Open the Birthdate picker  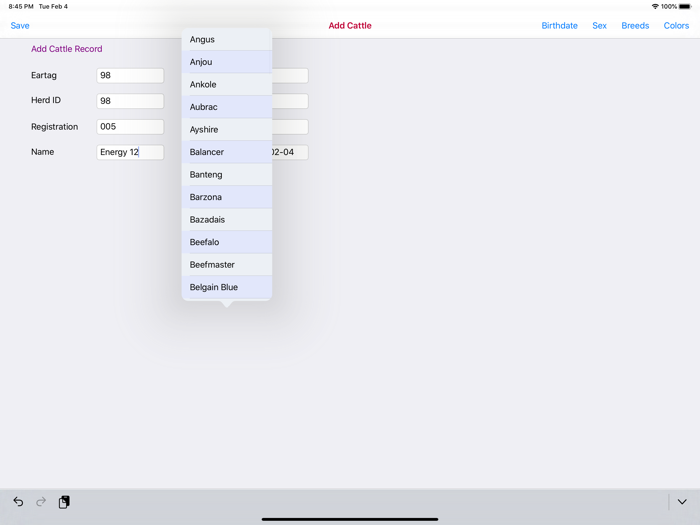point(559,25)
